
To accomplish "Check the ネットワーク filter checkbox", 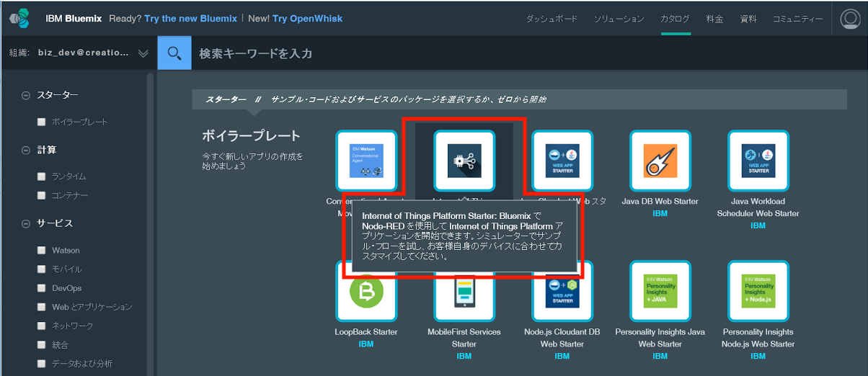I will coord(42,326).
